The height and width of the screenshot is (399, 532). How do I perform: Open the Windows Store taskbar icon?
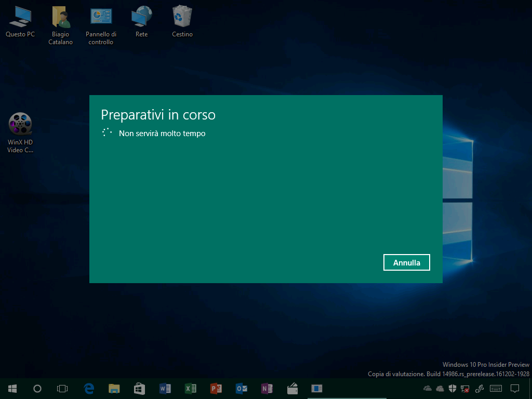139,389
